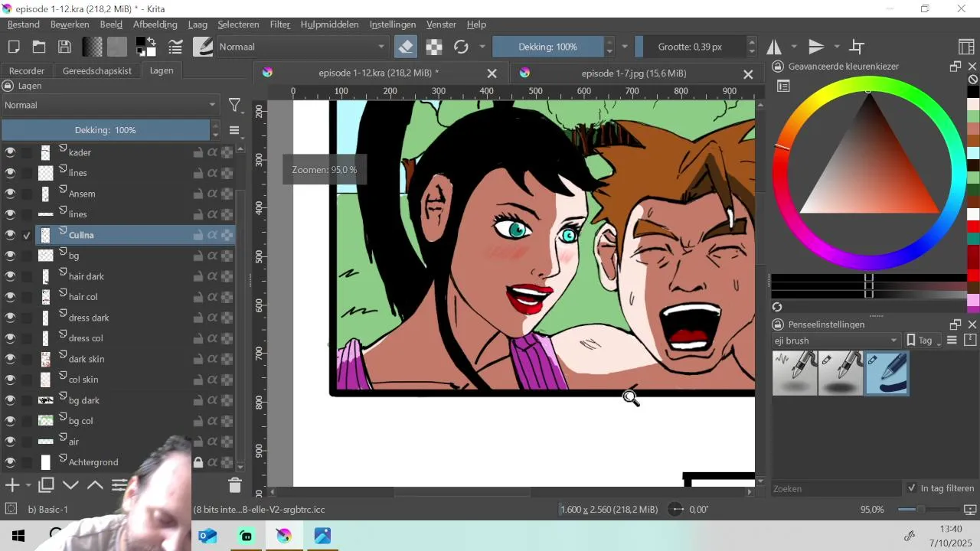Choose brush preset from toolbar icon
The width and height of the screenshot is (980, 551).
point(203,47)
